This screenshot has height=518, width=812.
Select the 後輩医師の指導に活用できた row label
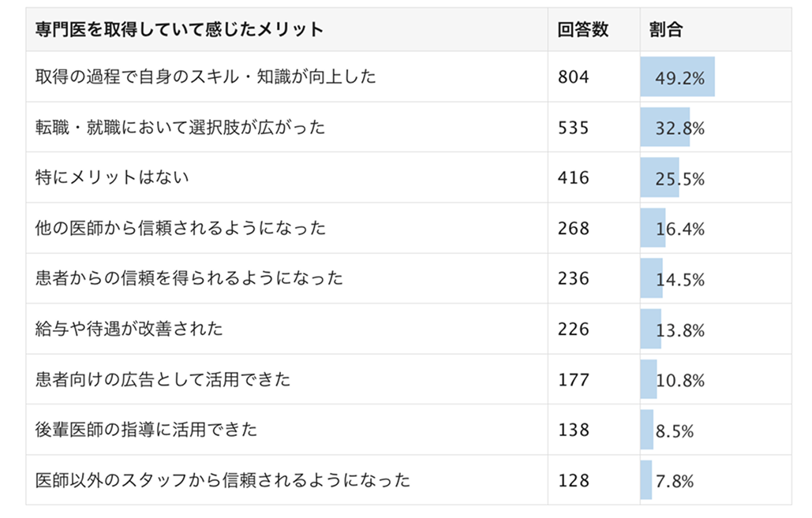pos(147,430)
